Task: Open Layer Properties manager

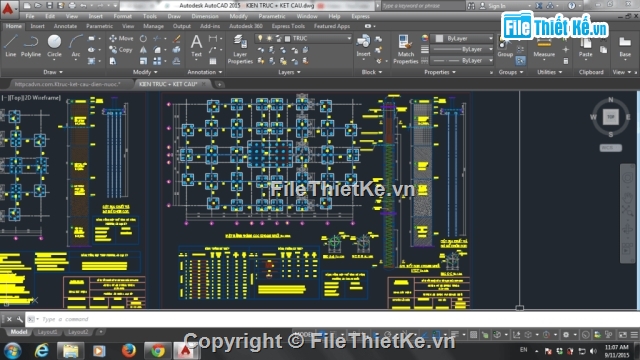Action: tap(240, 49)
